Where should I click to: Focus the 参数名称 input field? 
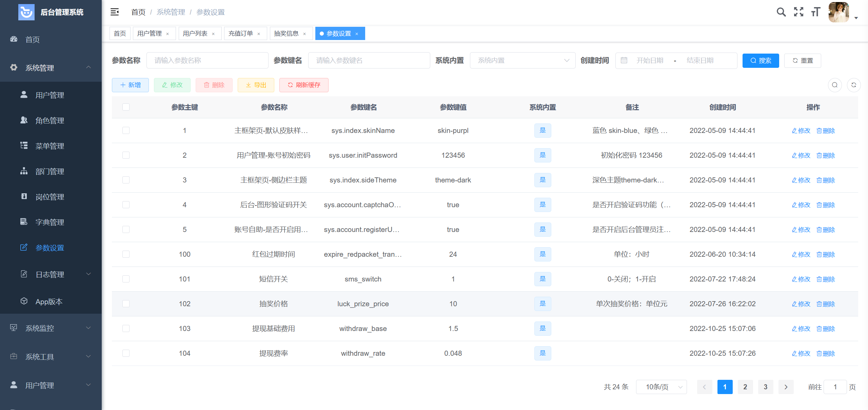tap(207, 60)
